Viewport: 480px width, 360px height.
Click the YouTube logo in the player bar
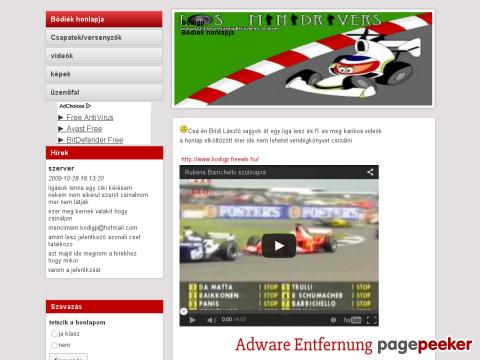[x=353, y=320]
